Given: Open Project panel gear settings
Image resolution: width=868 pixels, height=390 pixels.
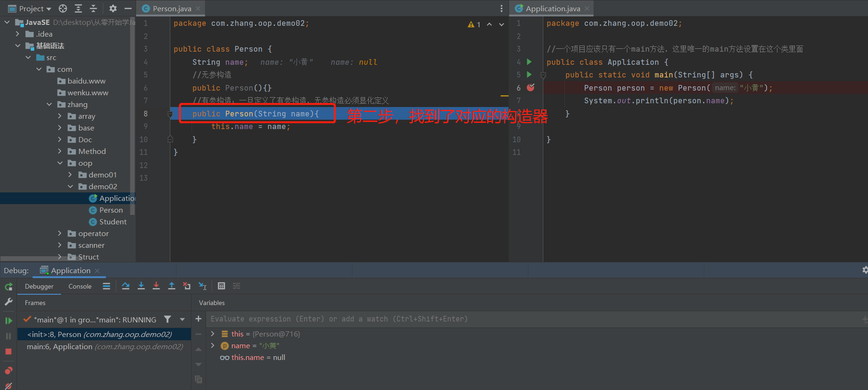Looking at the screenshot, I should (113, 8).
